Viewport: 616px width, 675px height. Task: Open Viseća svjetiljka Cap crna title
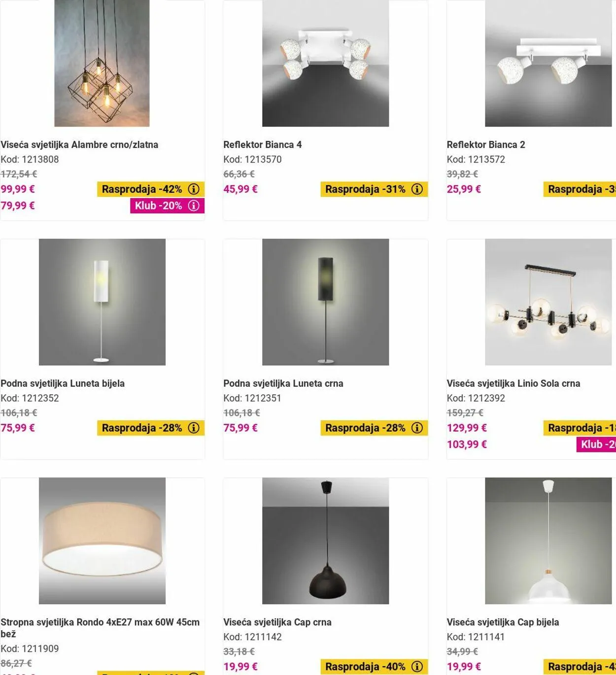[277, 622]
